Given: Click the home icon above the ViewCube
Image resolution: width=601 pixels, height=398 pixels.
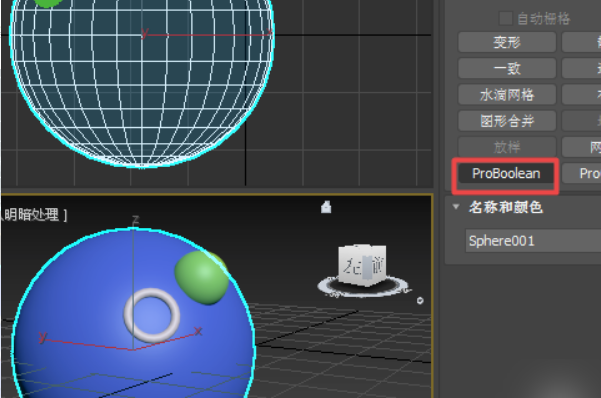Looking at the screenshot, I should click(326, 207).
